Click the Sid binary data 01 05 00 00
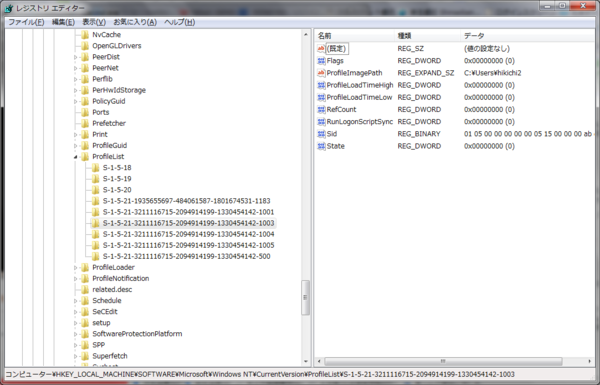The height and width of the screenshot is (385, 600). (528, 134)
